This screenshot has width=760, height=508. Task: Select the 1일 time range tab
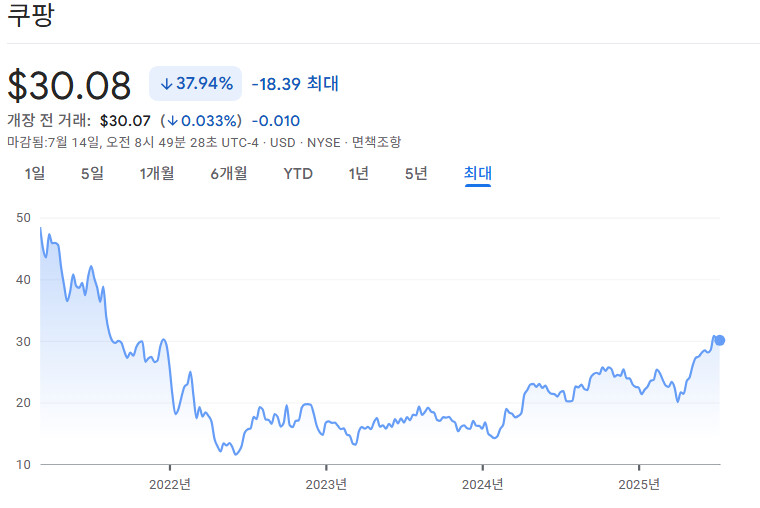coord(35,173)
